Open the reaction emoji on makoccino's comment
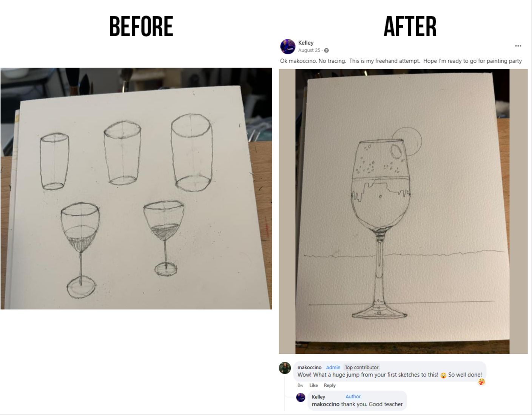 pos(481,382)
